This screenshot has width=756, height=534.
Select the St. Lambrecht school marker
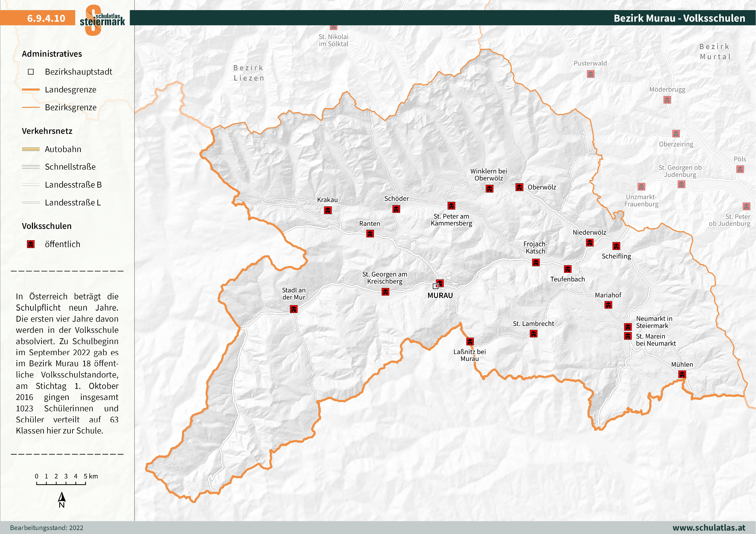point(533,334)
